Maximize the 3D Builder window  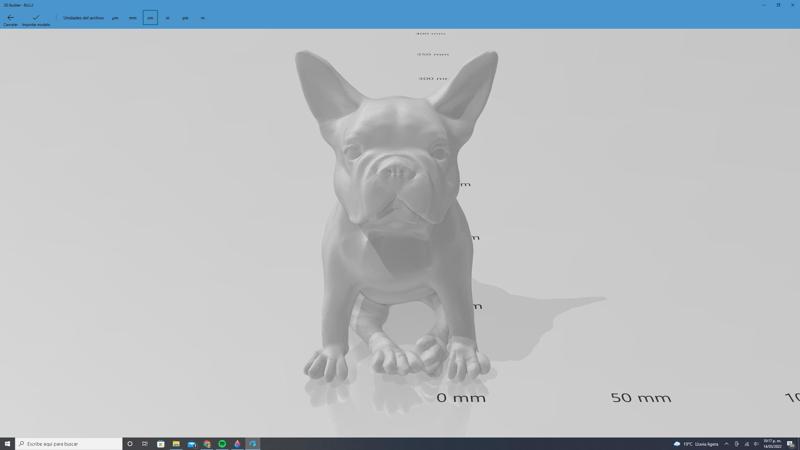point(778,5)
